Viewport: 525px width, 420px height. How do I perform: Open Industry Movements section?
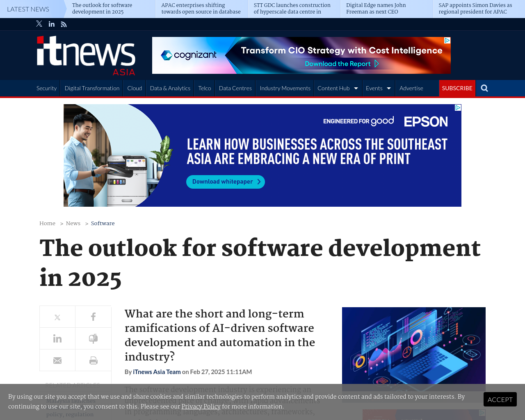(x=285, y=88)
